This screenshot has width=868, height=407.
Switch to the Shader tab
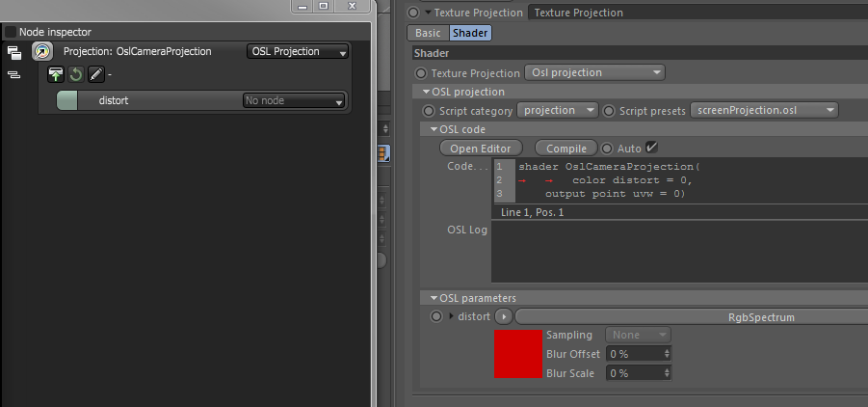(x=470, y=33)
